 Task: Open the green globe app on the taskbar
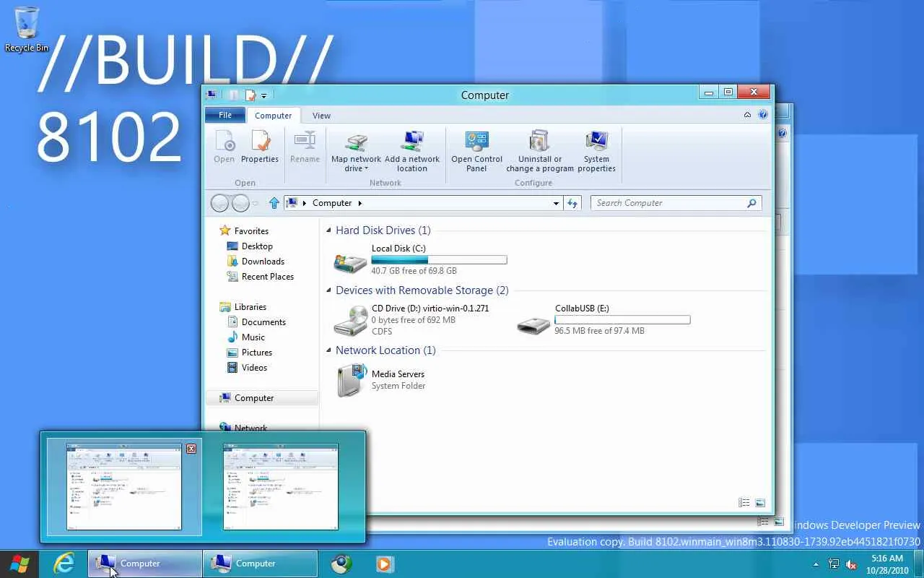click(342, 564)
